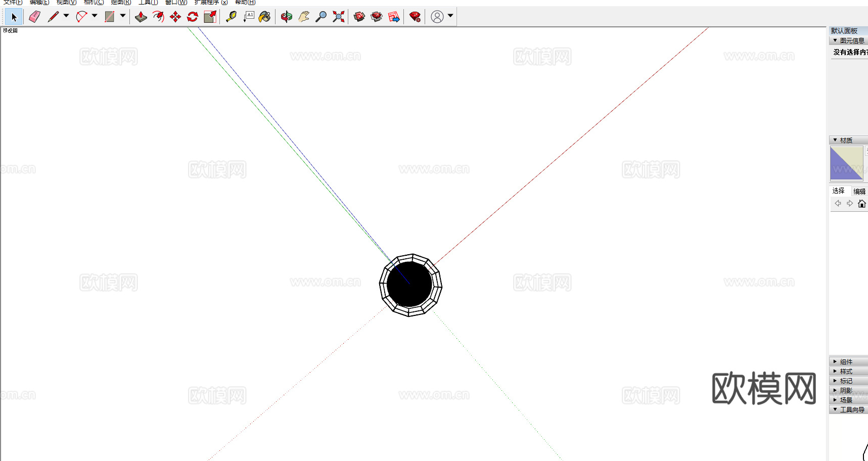Open the Extension Warehouse
This screenshot has width=868, height=461.
(x=377, y=17)
